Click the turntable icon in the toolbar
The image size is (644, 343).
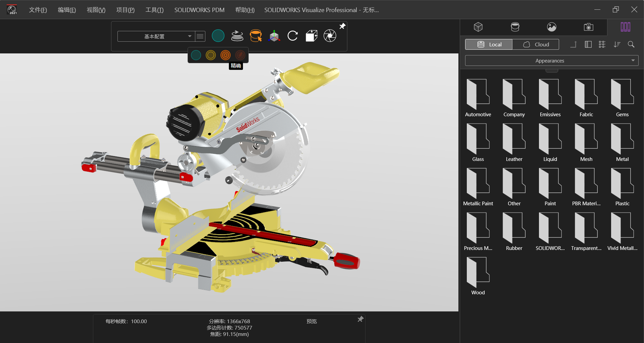pos(237,36)
